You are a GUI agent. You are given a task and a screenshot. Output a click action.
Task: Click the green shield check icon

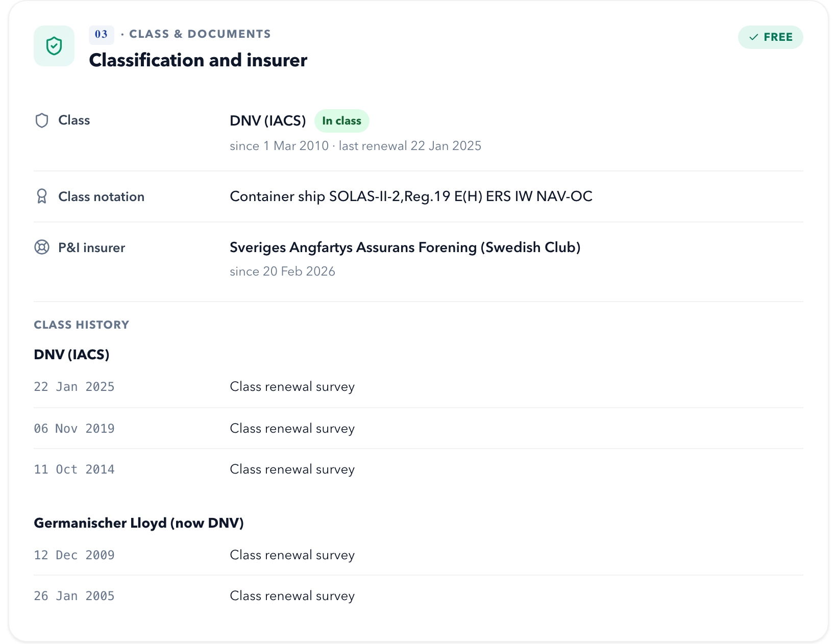click(x=54, y=46)
